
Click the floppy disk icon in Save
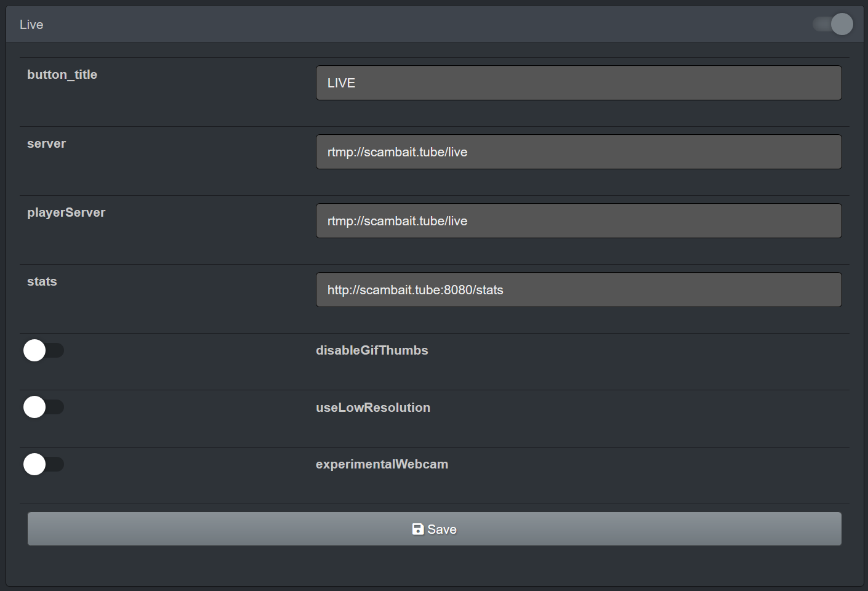(x=418, y=529)
